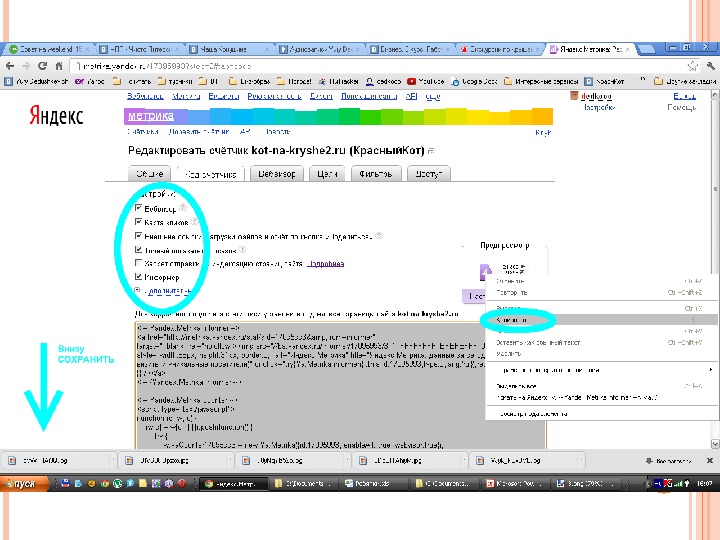720x540 pixels.
Task: Open the YouTube bookmark in the bookmarks bar
Action: coord(426,81)
